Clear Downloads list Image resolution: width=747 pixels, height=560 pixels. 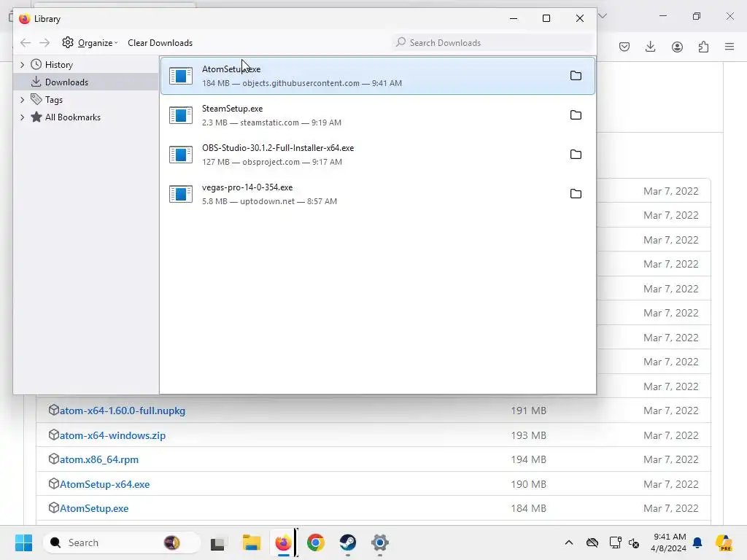tap(160, 43)
